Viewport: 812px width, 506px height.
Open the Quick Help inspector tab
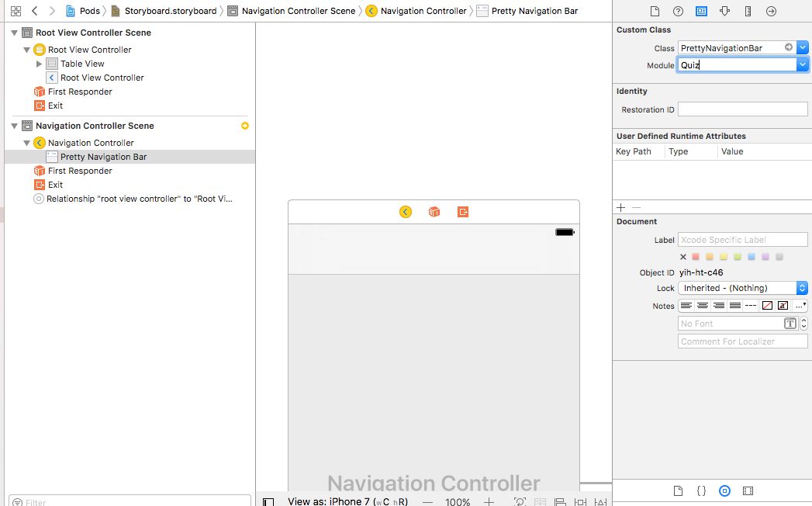click(678, 11)
